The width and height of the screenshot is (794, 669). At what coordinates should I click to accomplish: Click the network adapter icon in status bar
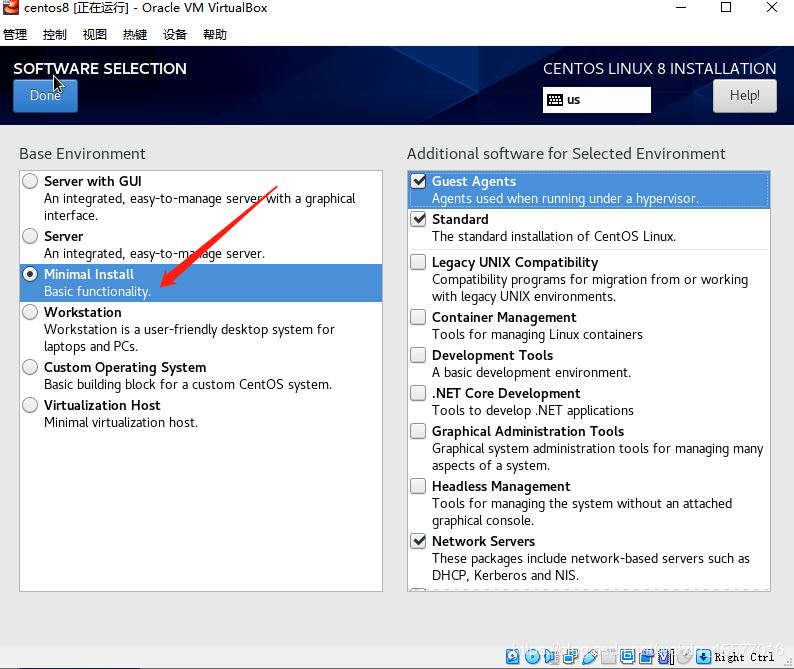coord(570,657)
